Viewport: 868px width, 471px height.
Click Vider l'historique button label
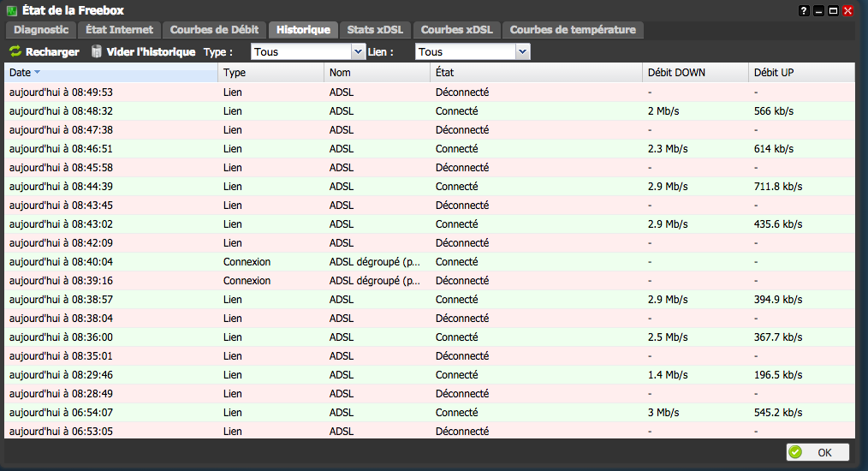click(151, 51)
